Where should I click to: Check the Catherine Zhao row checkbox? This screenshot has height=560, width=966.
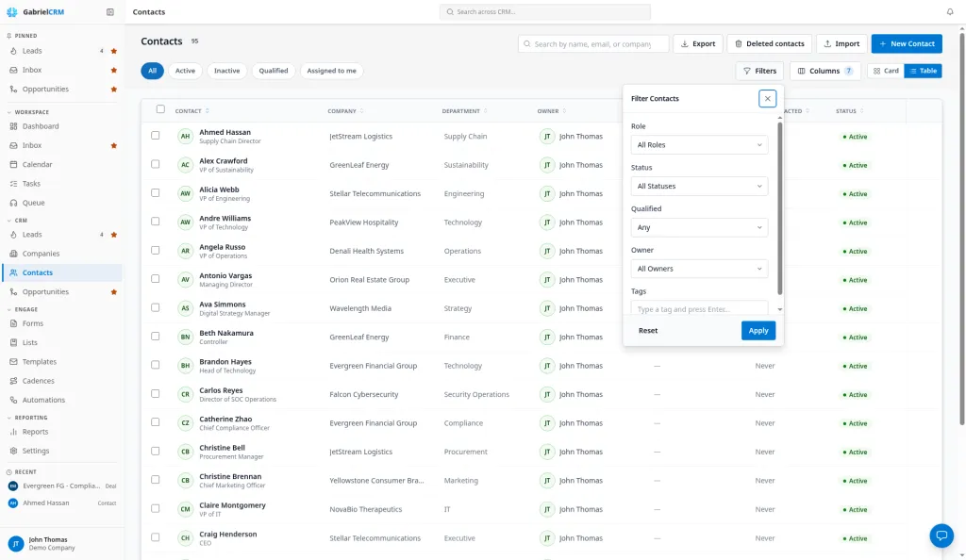tap(156, 422)
